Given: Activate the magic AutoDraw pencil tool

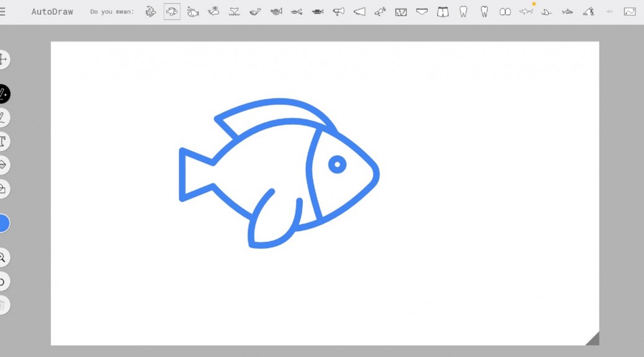Looking at the screenshot, I should [6, 94].
